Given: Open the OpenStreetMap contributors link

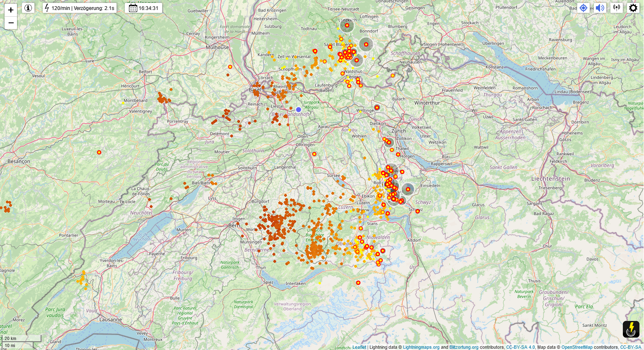Looking at the screenshot, I should click(577, 347).
